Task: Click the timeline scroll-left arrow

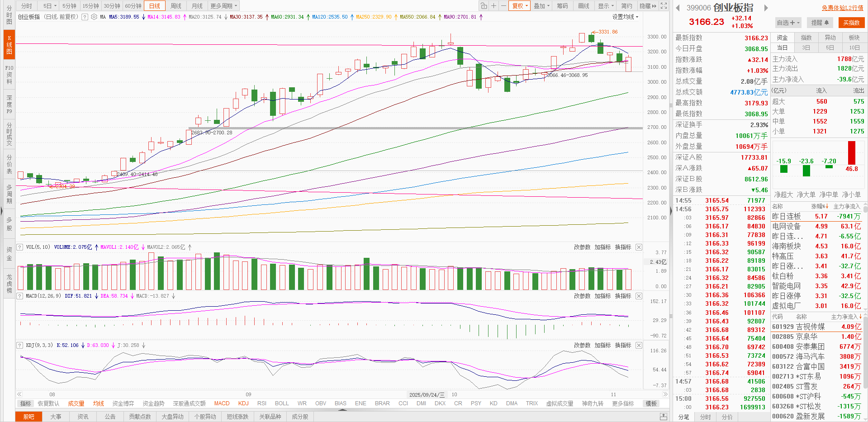Action: click(x=19, y=394)
